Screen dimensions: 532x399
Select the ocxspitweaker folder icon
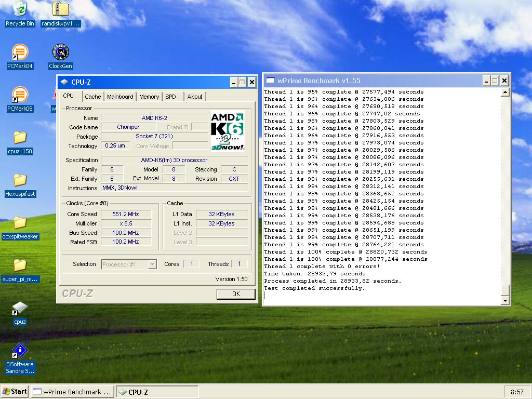[20, 228]
